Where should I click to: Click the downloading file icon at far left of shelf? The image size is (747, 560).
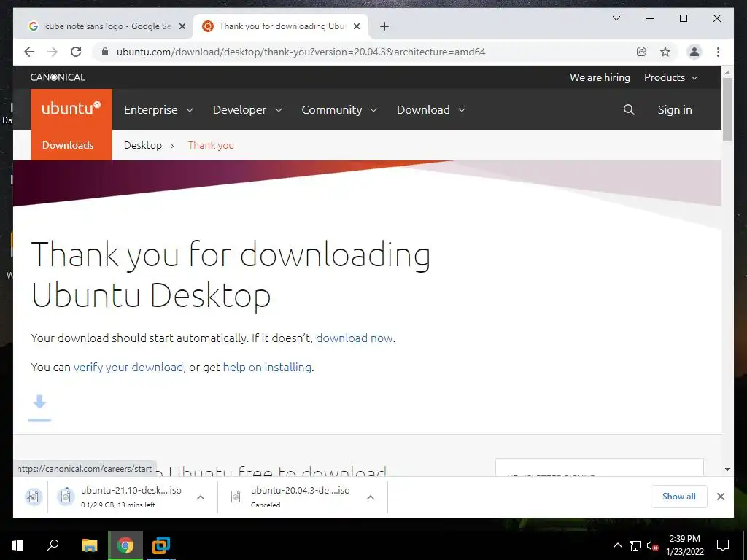[x=33, y=497]
